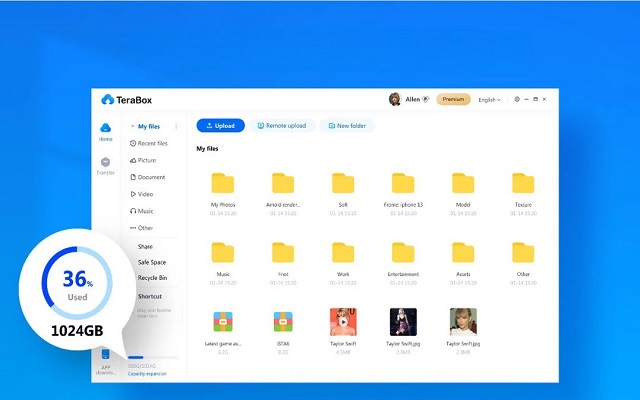Close the TeraBox window
The height and width of the screenshot is (400, 640).
[544, 99]
